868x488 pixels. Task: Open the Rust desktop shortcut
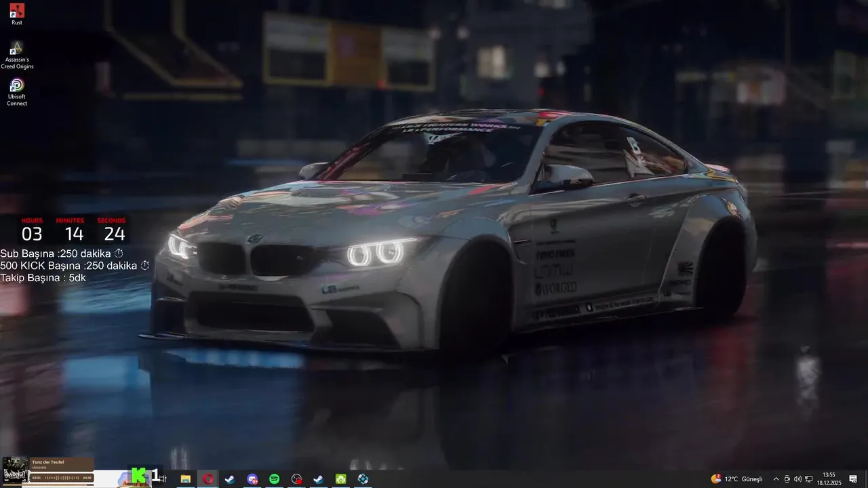tap(17, 14)
